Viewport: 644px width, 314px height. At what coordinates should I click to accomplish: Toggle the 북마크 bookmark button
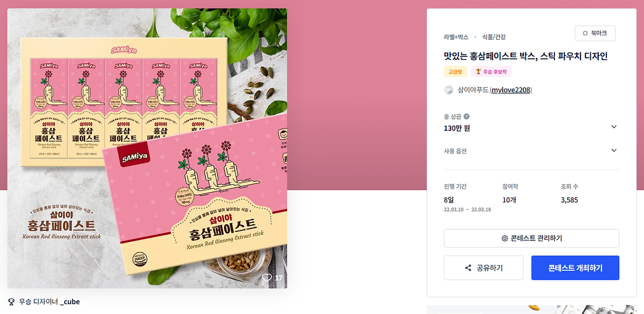[595, 33]
